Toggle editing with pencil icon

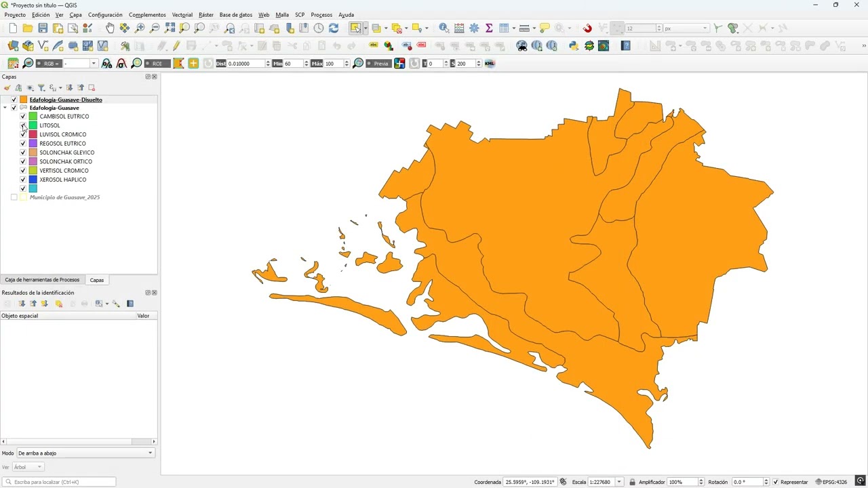tap(176, 45)
